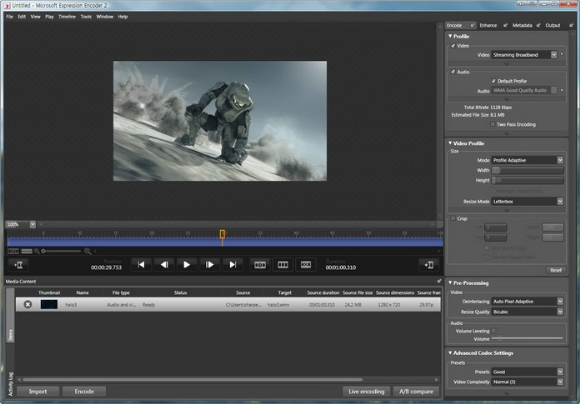Click the zoom-in magnifier on the timeline
This screenshot has width=580, height=404.
[x=87, y=251]
